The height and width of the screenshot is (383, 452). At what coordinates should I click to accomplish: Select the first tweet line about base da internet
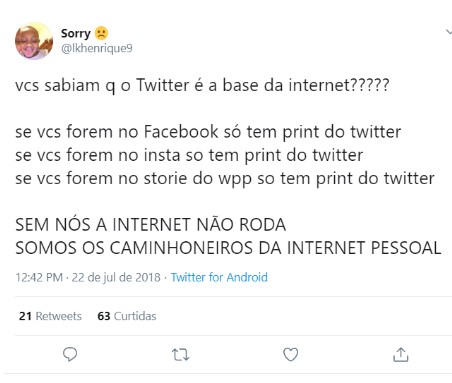202,85
